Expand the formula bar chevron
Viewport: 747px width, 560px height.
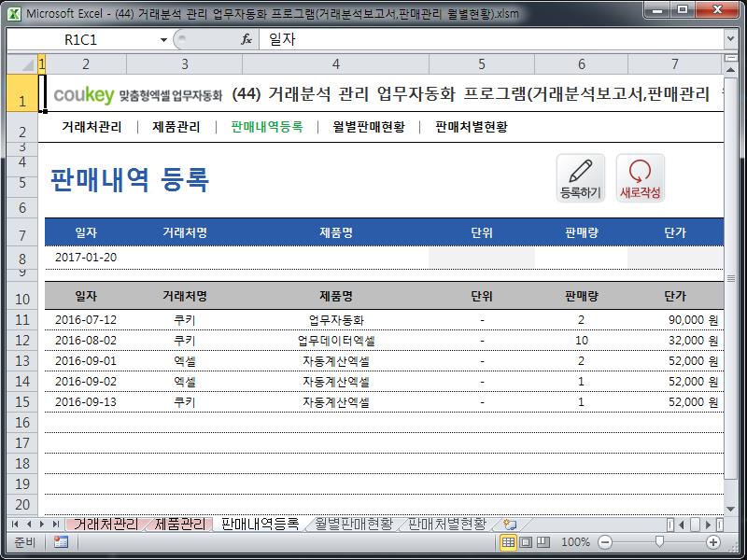[x=731, y=39]
